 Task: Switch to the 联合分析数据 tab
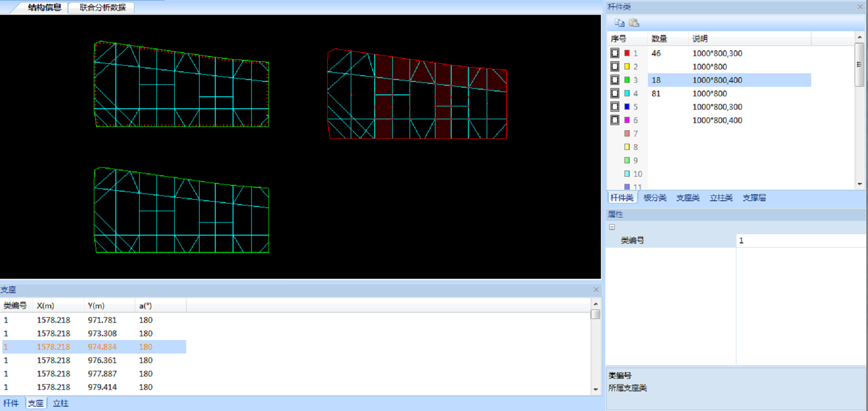click(x=102, y=8)
